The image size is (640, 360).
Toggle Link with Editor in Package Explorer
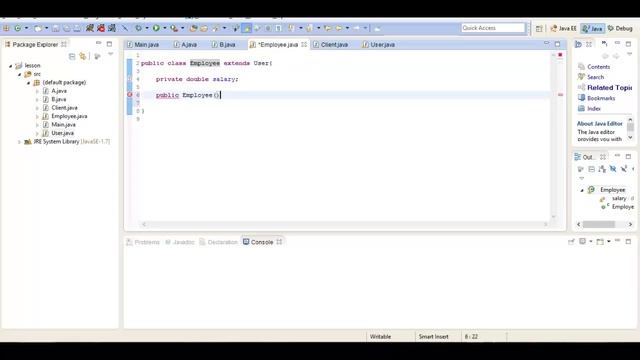83,56
